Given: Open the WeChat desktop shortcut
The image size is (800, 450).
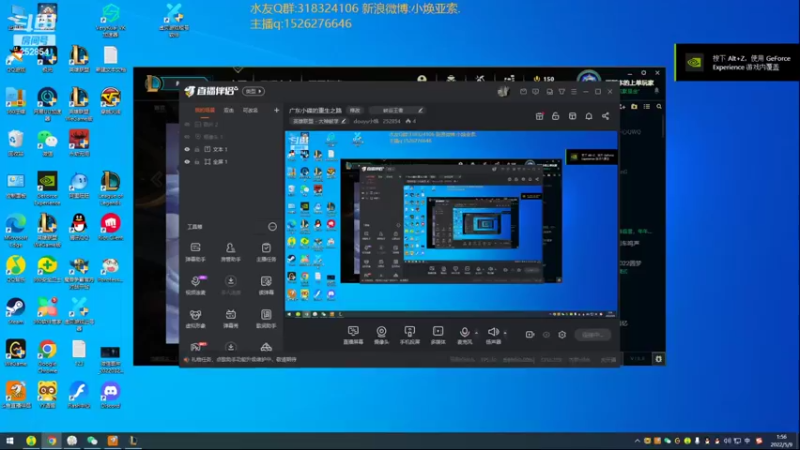Looking at the screenshot, I should click(x=47, y=143).
